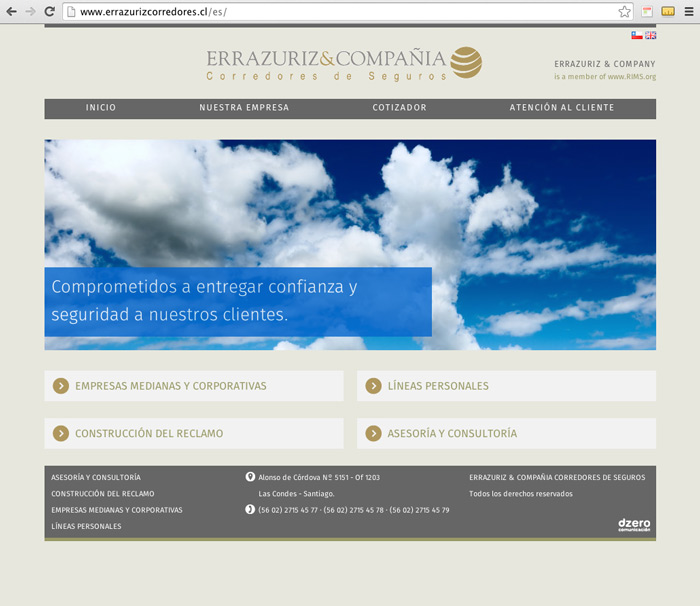Image resolution: width=700 pixels, height=606 pixels.
Task: Open the Inicio navigation item
Action: tap(101, 108)
